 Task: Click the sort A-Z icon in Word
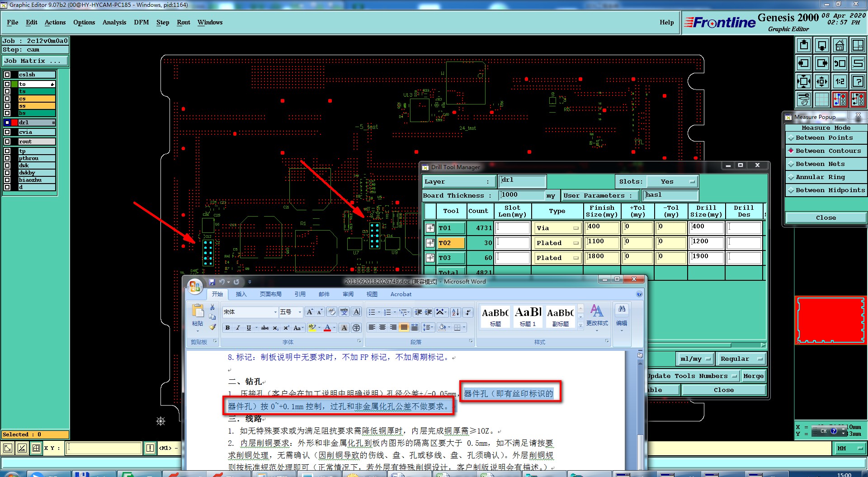(x=456, y=312)
